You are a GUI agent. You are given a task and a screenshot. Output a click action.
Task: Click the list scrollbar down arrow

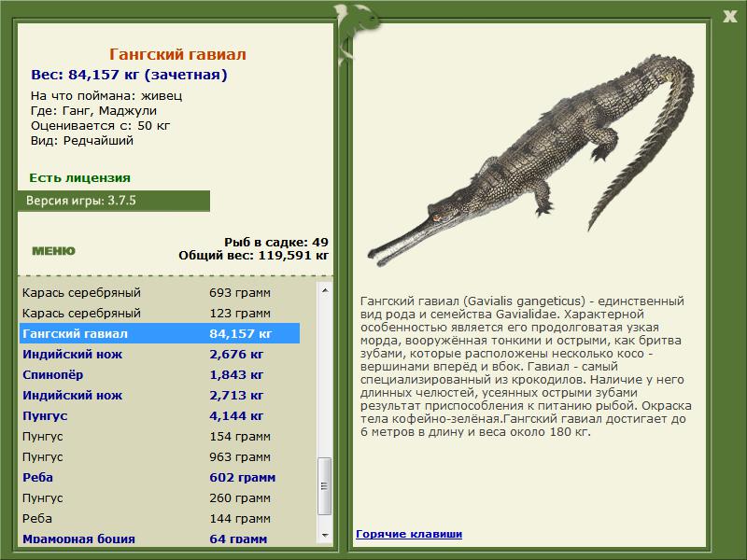[325, 536]
